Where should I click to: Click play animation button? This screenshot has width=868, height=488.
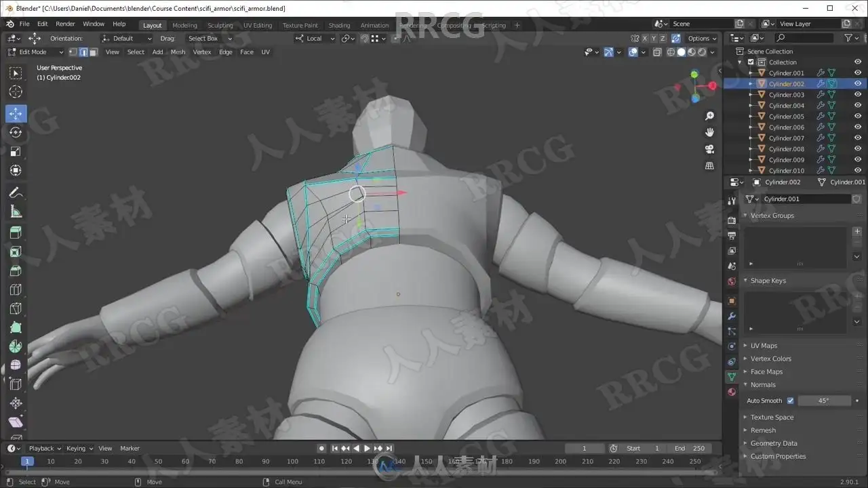pos(367,448)
